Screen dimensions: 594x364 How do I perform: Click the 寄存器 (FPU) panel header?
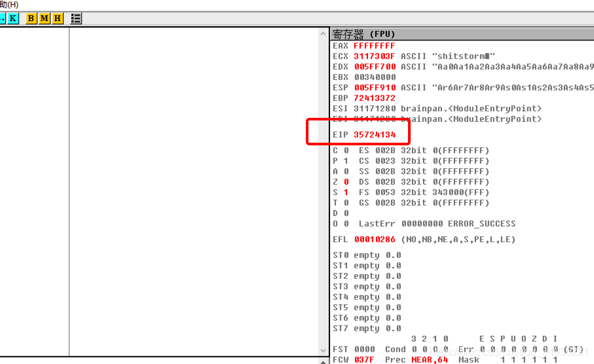click(x=462, y=34)
